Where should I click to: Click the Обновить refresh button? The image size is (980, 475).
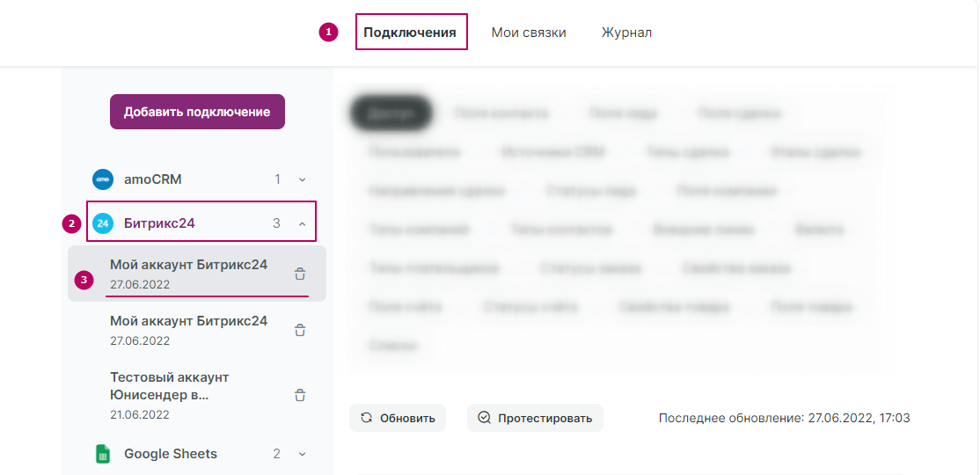pos(398,418)
